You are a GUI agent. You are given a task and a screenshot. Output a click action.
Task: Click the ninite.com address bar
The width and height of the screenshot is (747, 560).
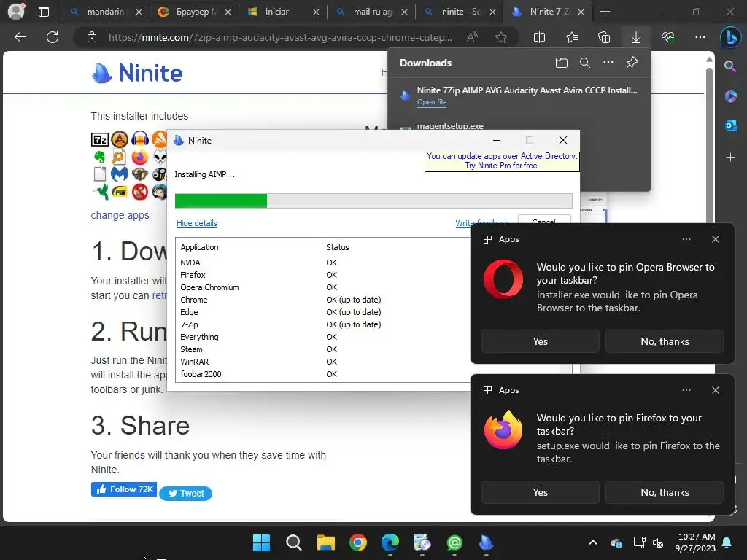[x=280, y=37]
